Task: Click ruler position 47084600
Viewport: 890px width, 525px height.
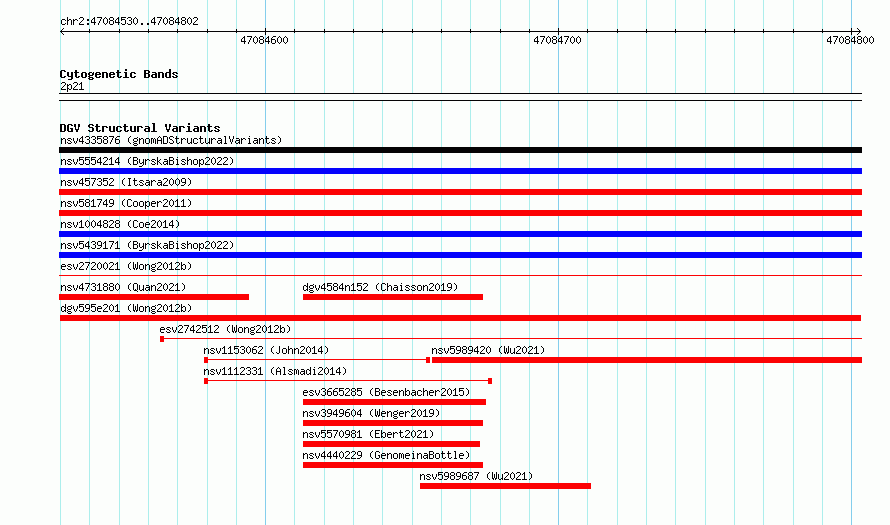Action: point(265,40)
